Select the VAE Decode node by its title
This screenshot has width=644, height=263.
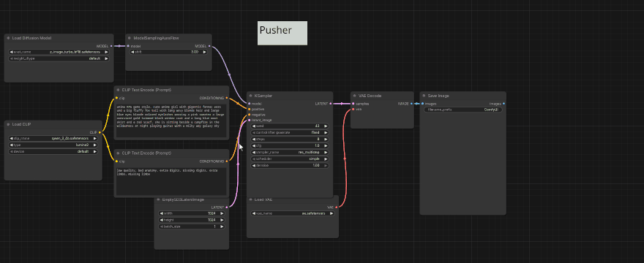coord(370,96)
